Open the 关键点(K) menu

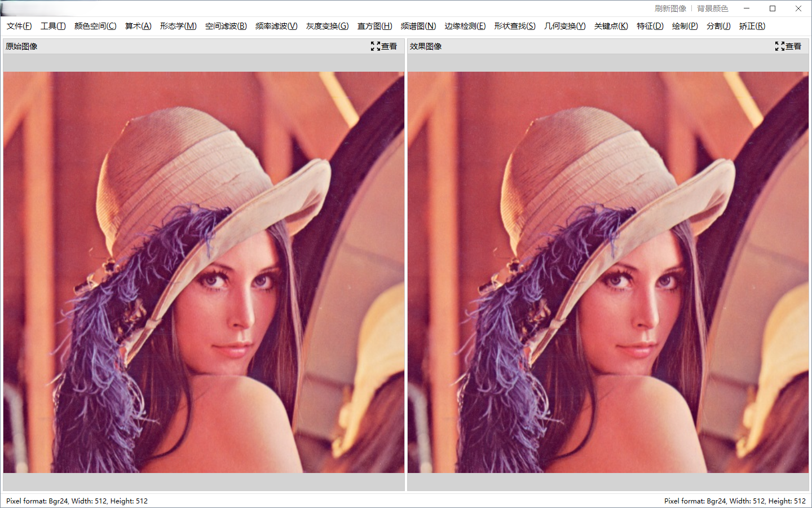point(611,26)
